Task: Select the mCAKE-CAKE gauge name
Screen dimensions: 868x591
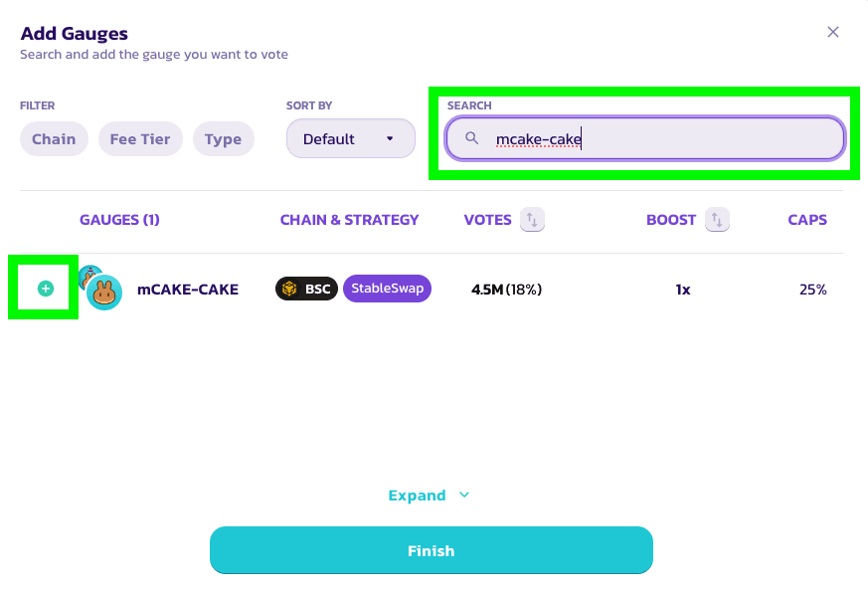Action: (188, 290)
